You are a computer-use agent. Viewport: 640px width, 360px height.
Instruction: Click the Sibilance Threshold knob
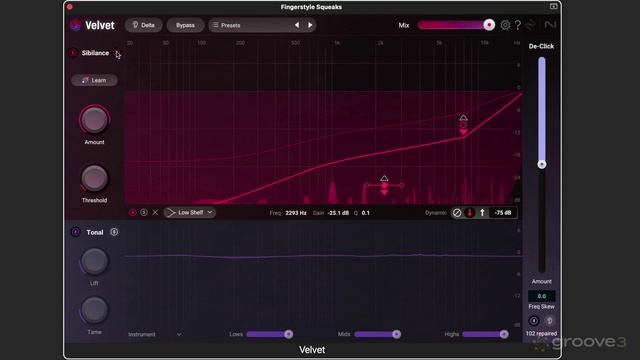point(94,178)
